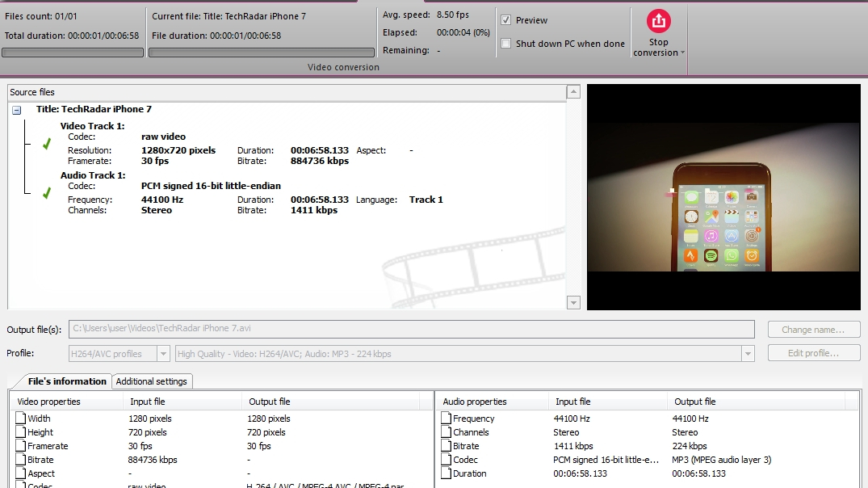Open the H264/AVC profiles dropdown
This screenshot has width=868, height=488.
pyautogui.click(x=163, y=353)
